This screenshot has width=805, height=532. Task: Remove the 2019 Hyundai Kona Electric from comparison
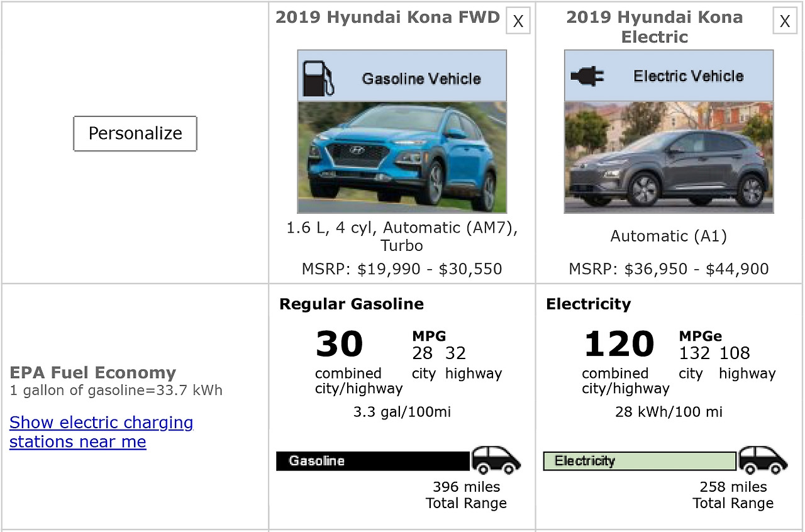pyautogui.click(x=784, y=21)
